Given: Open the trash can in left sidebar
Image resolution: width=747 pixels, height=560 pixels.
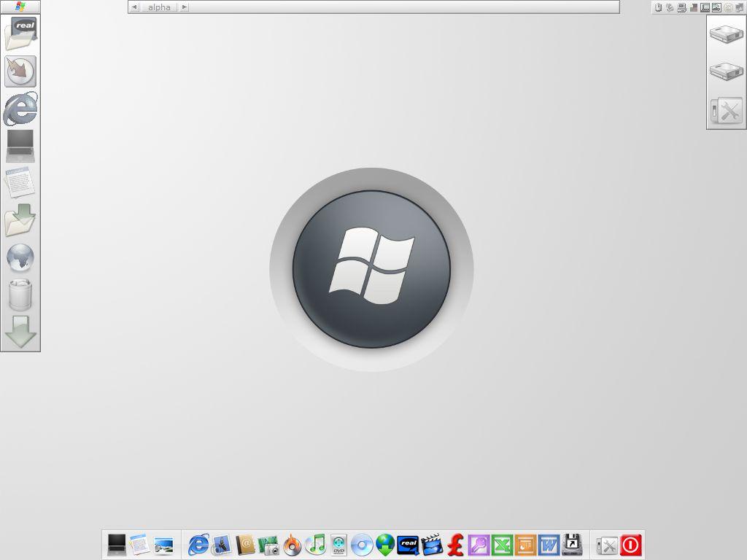Looking at the screenshot, I should pos(20,295).
